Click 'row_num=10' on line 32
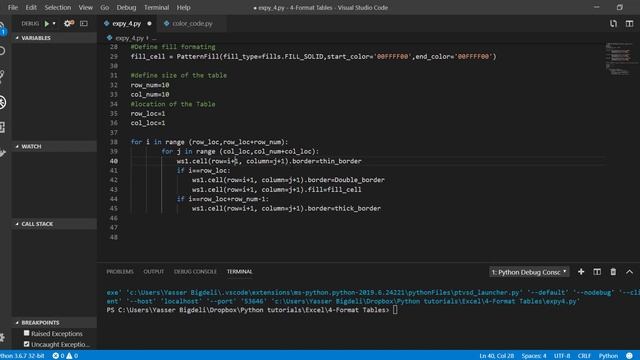Image resolution: width=640 pixels, height=360 pixels. (150, 85)
